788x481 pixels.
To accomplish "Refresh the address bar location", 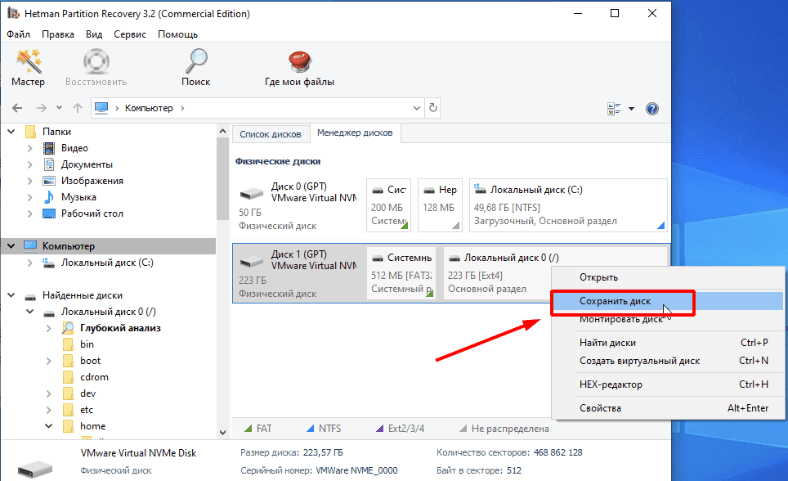I will [433, 108].
